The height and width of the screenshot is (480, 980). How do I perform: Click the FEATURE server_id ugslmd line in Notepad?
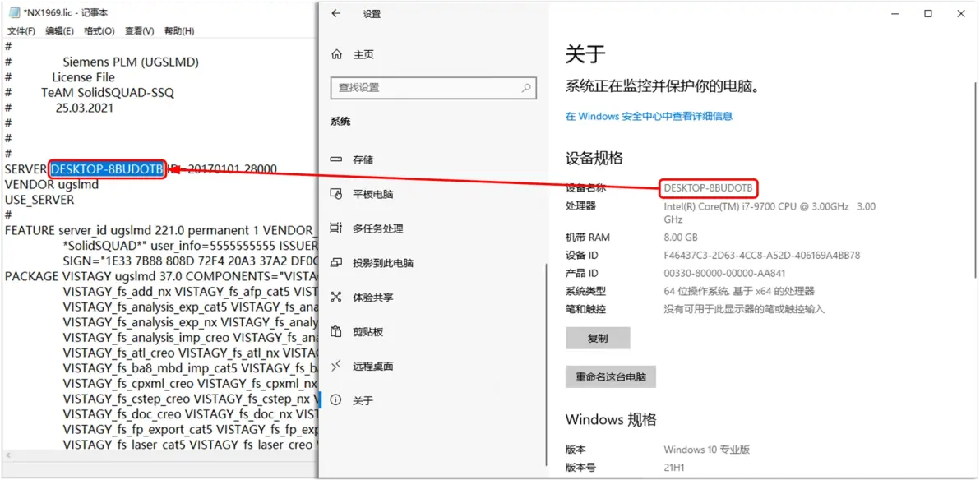pyautogui.click(x=162, y=230)
